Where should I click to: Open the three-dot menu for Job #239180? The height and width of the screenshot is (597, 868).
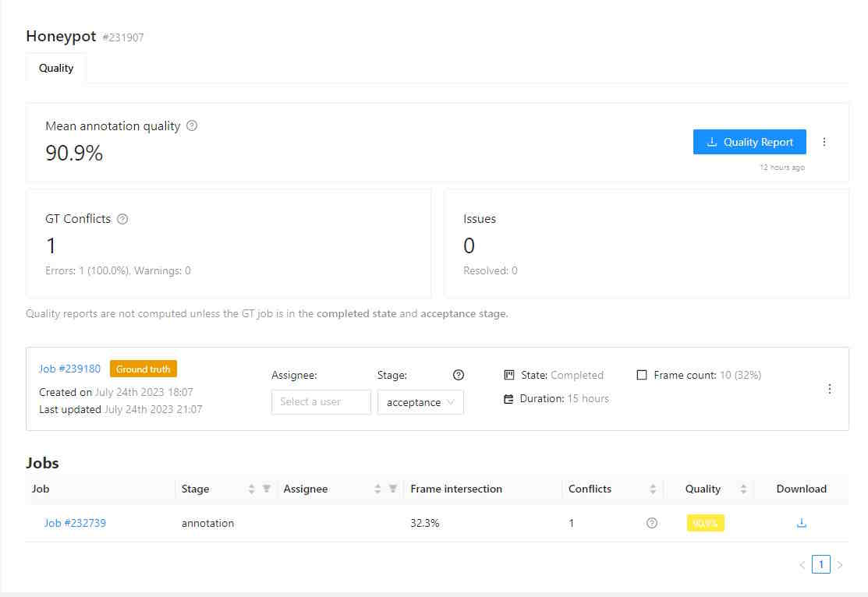(x=830, y=389)
